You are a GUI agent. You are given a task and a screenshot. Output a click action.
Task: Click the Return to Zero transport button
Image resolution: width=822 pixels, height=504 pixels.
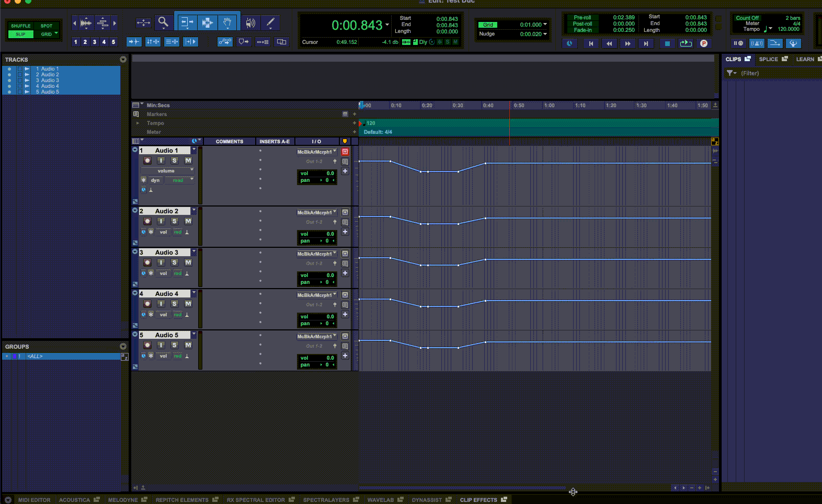click(x=591, y=43)
